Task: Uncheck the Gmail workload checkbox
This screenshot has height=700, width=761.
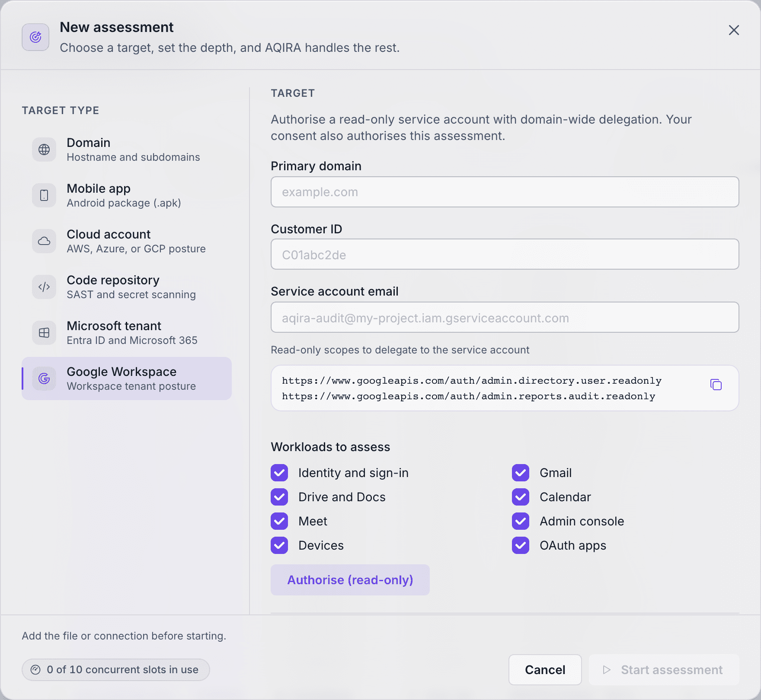Action: (521, 473)
